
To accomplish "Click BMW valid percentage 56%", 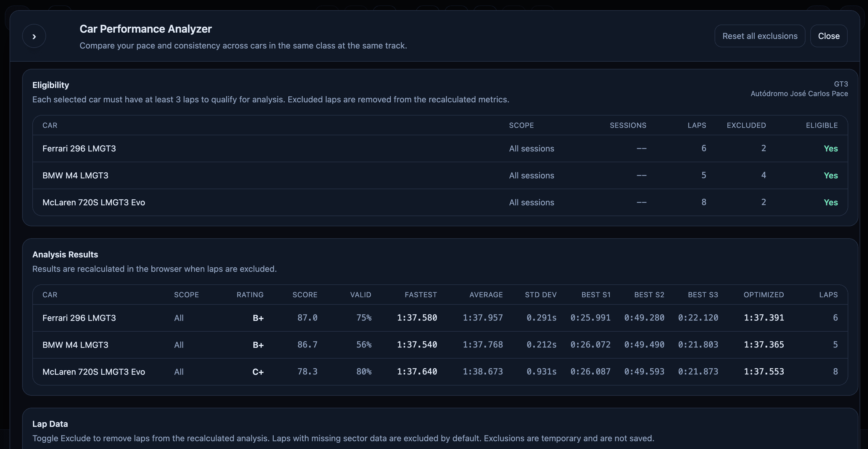I will (364, 345).
